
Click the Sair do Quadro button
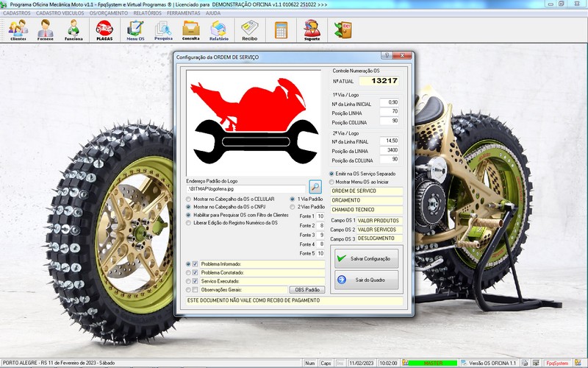366,280
